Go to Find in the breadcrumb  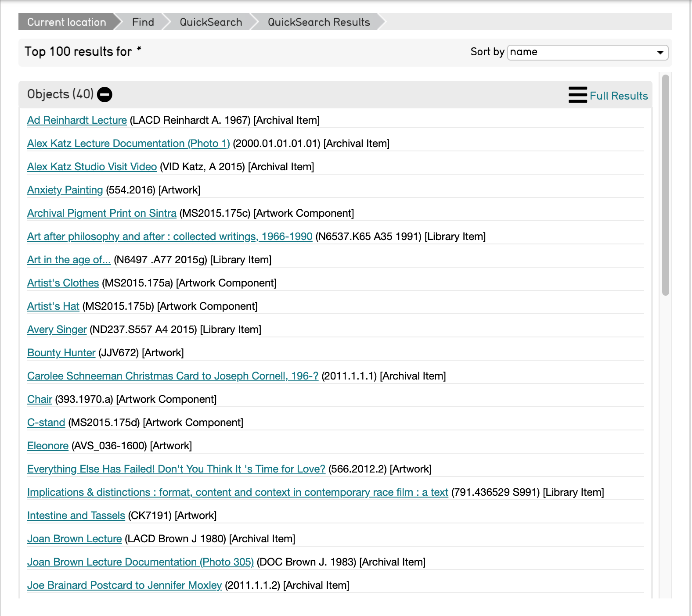[143, 22]
